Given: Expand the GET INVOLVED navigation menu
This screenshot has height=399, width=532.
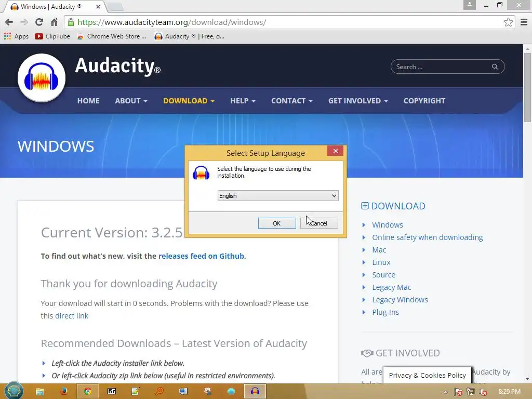Looking at the screenshot, I should 358,101.
